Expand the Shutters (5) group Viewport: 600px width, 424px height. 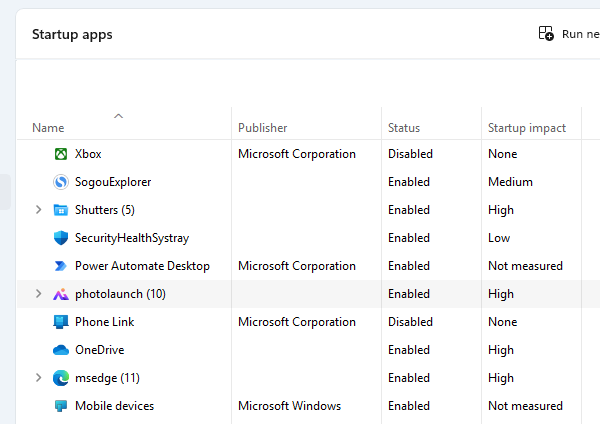[x=38, y=210]
